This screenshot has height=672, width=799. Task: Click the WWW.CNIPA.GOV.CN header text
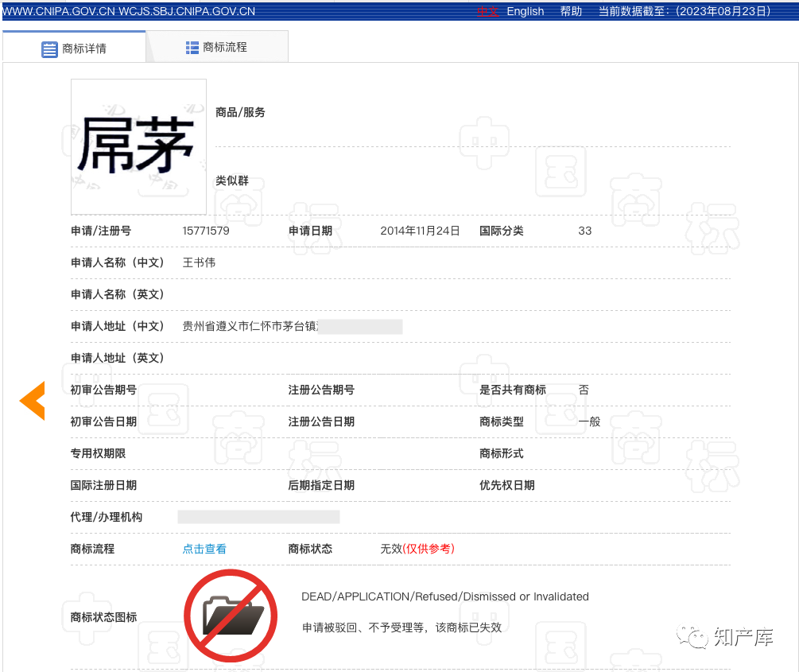click(59, 11)
